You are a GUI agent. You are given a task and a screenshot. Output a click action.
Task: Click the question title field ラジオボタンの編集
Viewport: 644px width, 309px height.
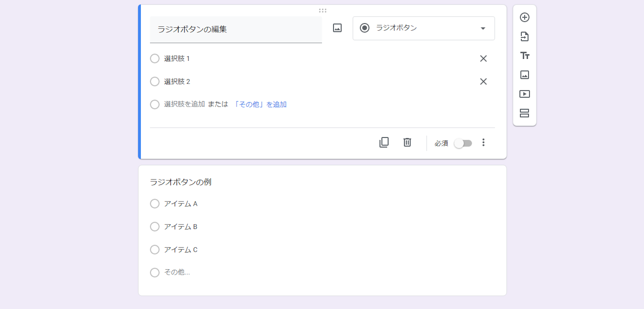(x=236, y=29)
